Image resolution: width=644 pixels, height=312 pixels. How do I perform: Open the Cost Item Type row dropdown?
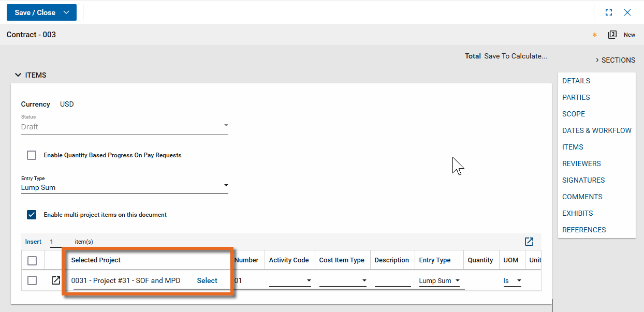point(343,281)
